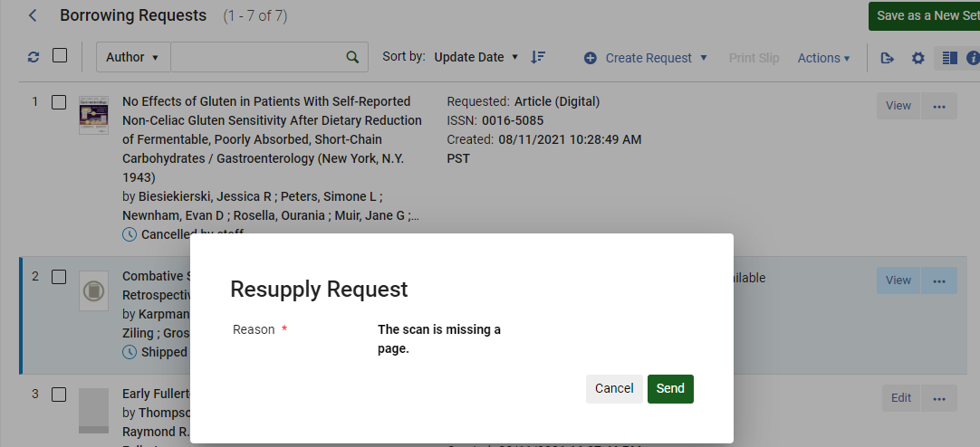Click the Save as a New Set button

tap(926, 15)
